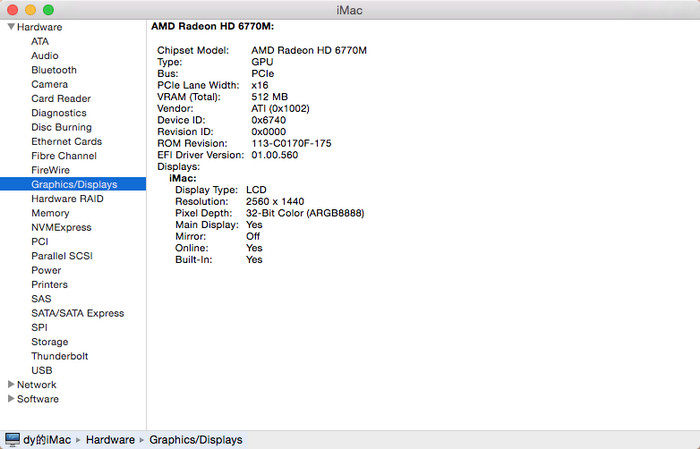Collapse the Hardware section triangle
Image resolution: width=700 pixels, height=449 pixels.
coord(11,27)
